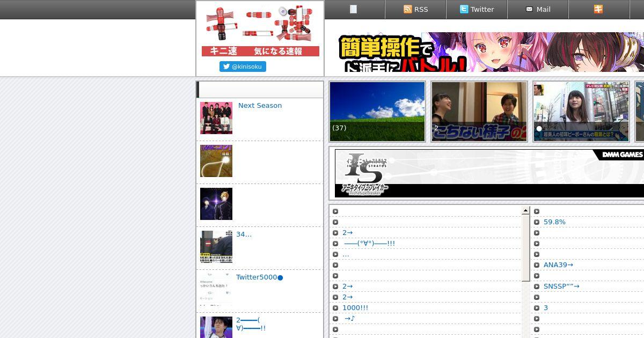Open the street interview woman thumbnail

coord(581,112)
